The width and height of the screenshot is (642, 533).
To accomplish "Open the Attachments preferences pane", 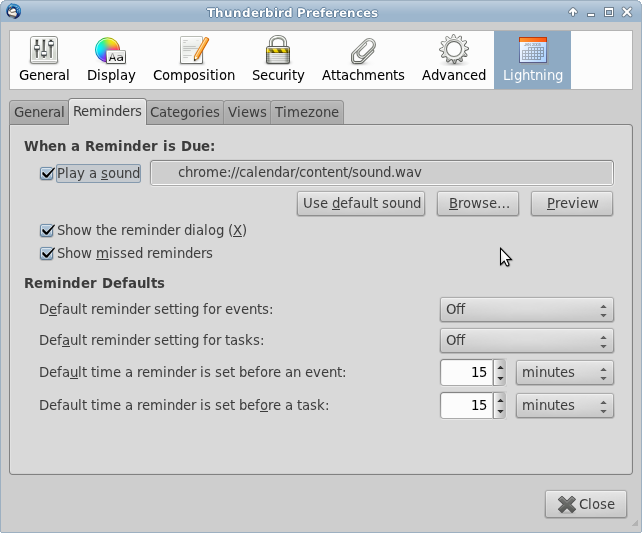I will coord(363,60).
